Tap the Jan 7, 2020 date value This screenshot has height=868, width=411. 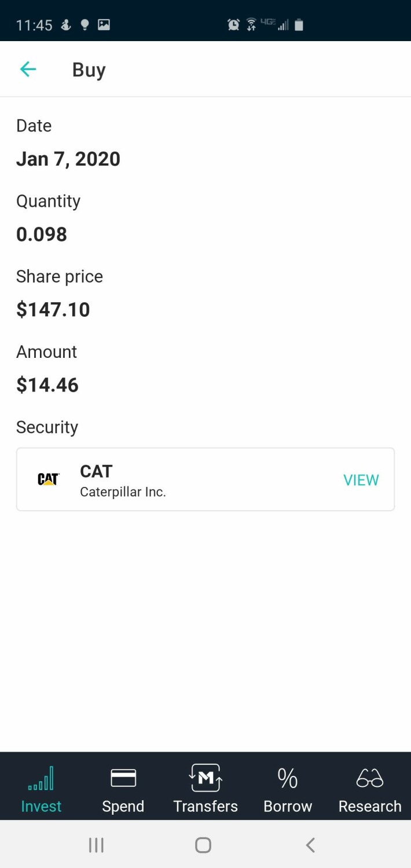click(x=68, y=159)
